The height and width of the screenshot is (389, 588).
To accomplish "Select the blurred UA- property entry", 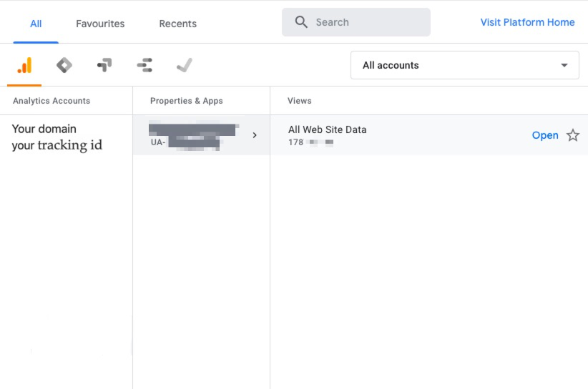I will pyautogui.click(x=192, y=135).
